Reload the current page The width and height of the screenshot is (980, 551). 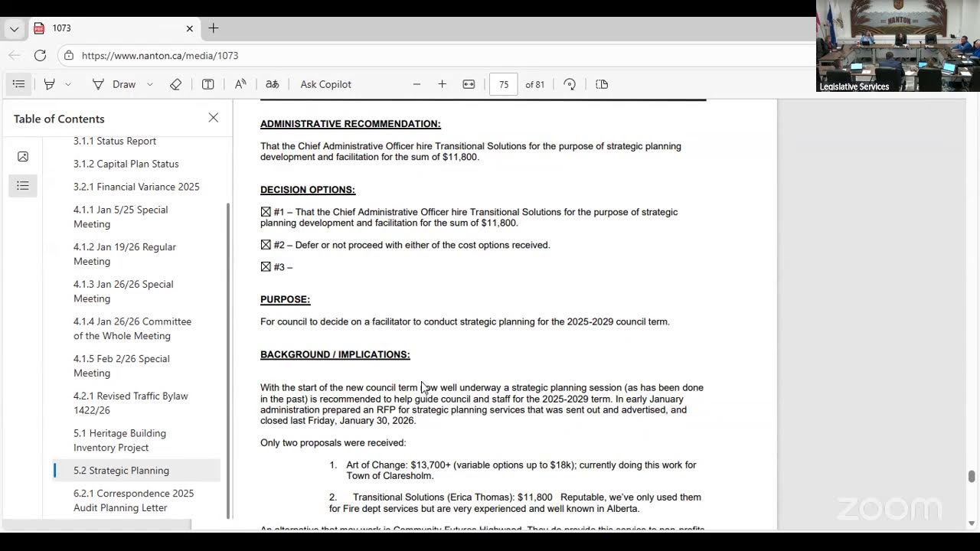point(40,55)
